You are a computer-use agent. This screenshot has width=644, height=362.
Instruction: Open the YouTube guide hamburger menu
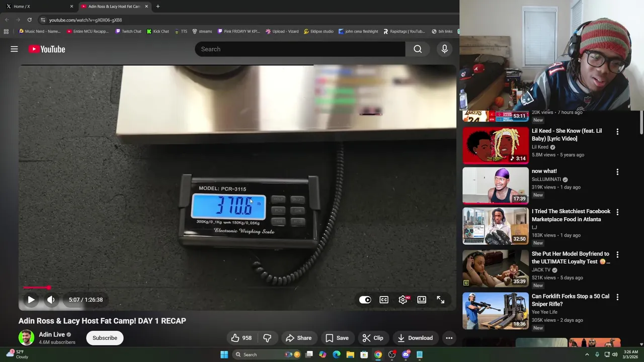[14, 49]
